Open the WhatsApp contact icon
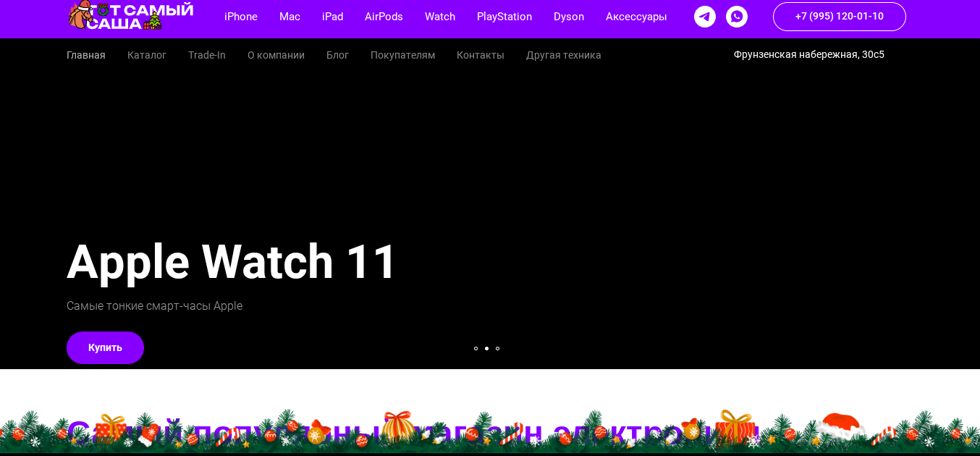 pyautogui.click(x=737, y=16)
